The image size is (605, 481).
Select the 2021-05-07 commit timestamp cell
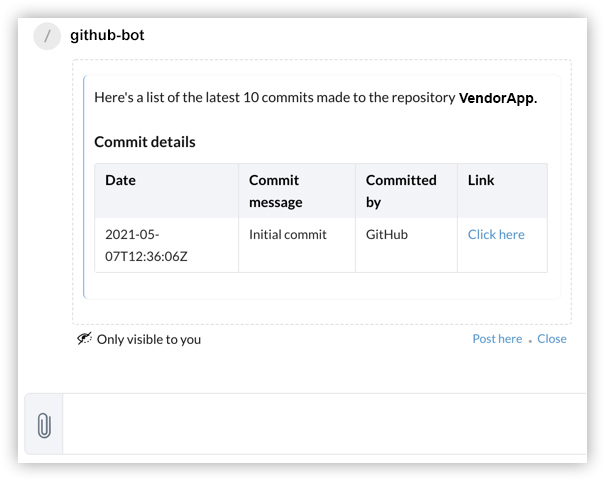[146, 245]
